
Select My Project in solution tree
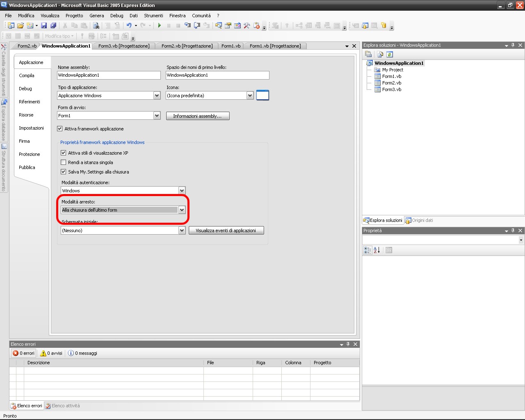tap(393, 70)
